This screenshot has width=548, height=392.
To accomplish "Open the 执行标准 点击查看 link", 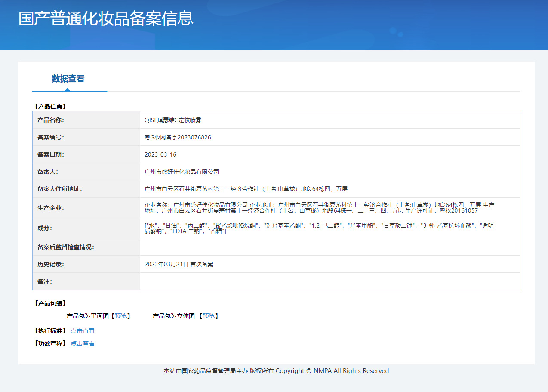I will point(83,331).
